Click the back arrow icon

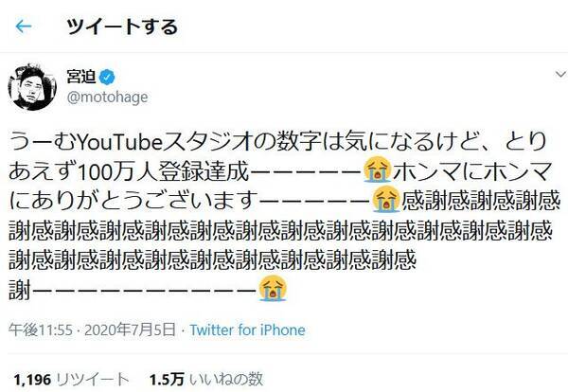pos(23,27)
